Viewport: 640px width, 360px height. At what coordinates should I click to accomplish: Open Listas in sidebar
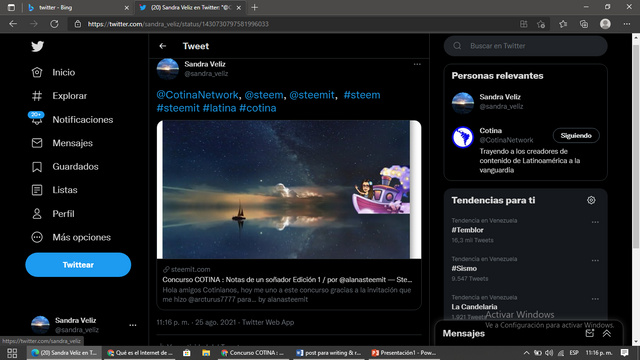pos(54,190)
